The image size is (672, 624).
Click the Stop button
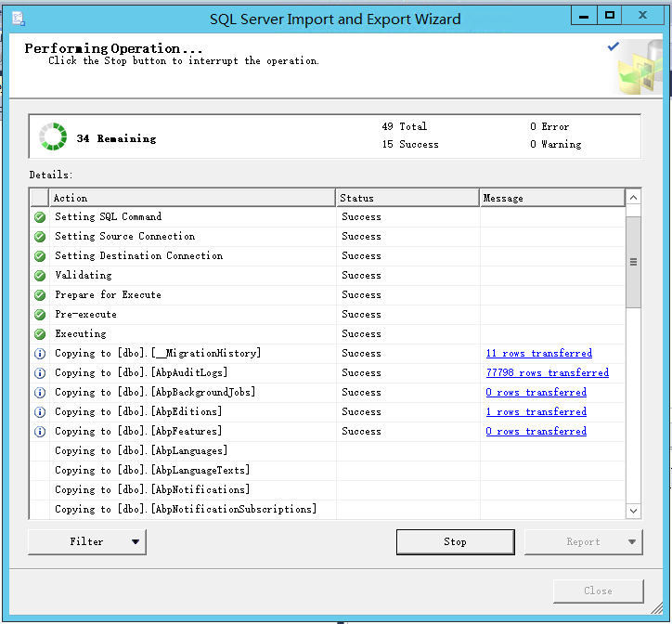coord(455,541)
